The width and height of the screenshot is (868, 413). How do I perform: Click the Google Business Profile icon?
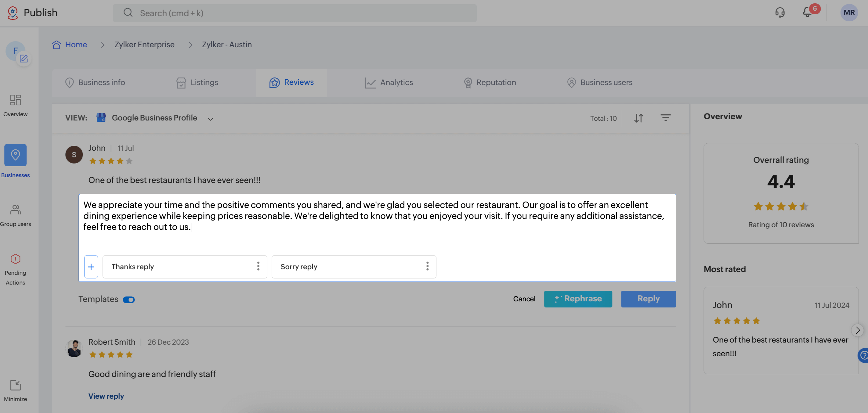coord(101,117)
